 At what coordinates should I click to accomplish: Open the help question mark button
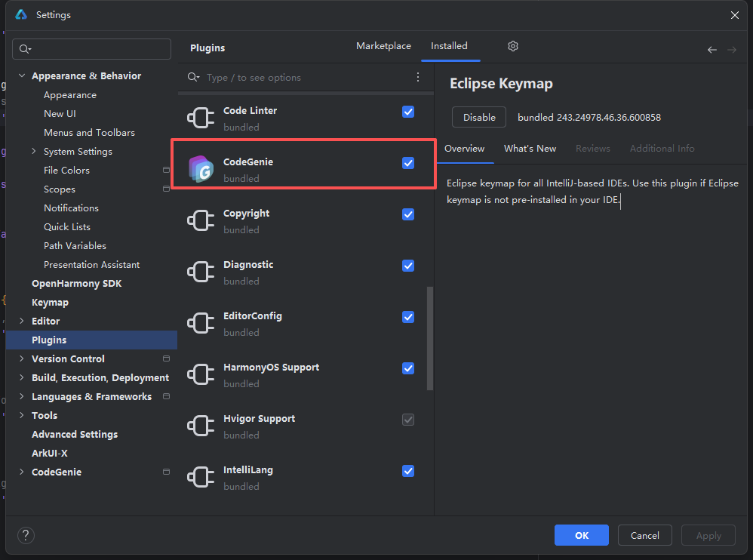(26, 535)
